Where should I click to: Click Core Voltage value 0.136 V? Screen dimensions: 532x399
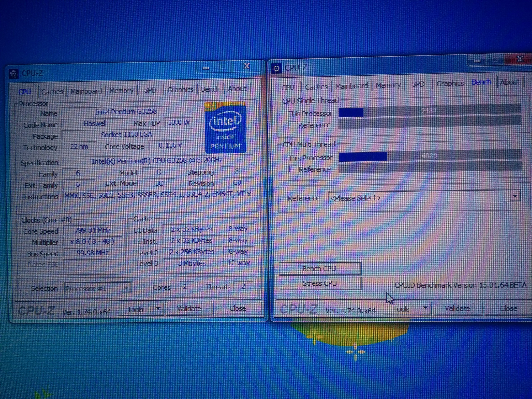tap(170, 145)
